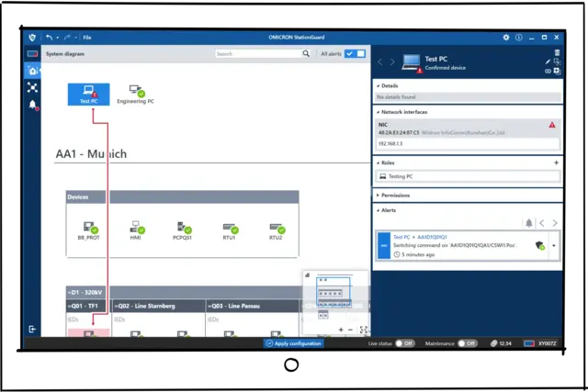Open the network topology view in sidebar
This screenshot has height=392, width=588.
[x=33, y=87]
